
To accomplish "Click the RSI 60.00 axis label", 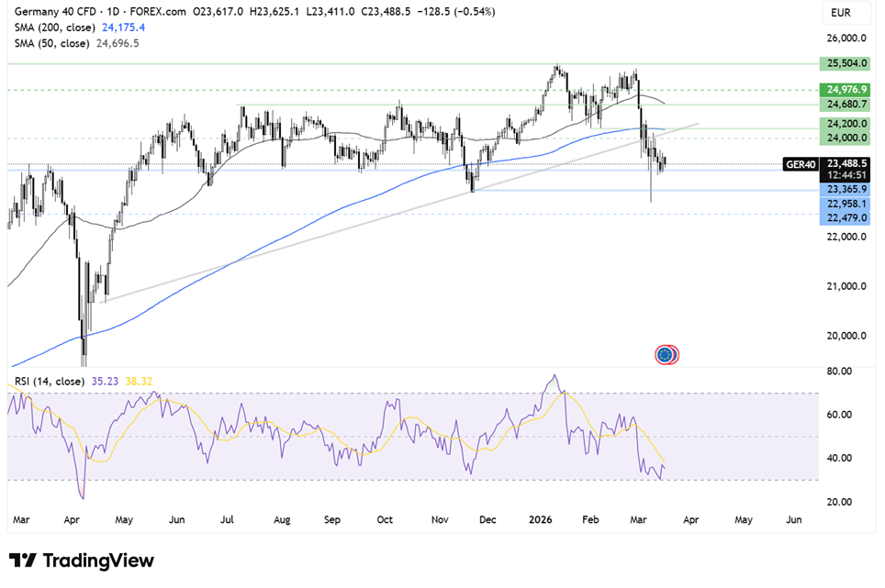I will pos(839,415).
